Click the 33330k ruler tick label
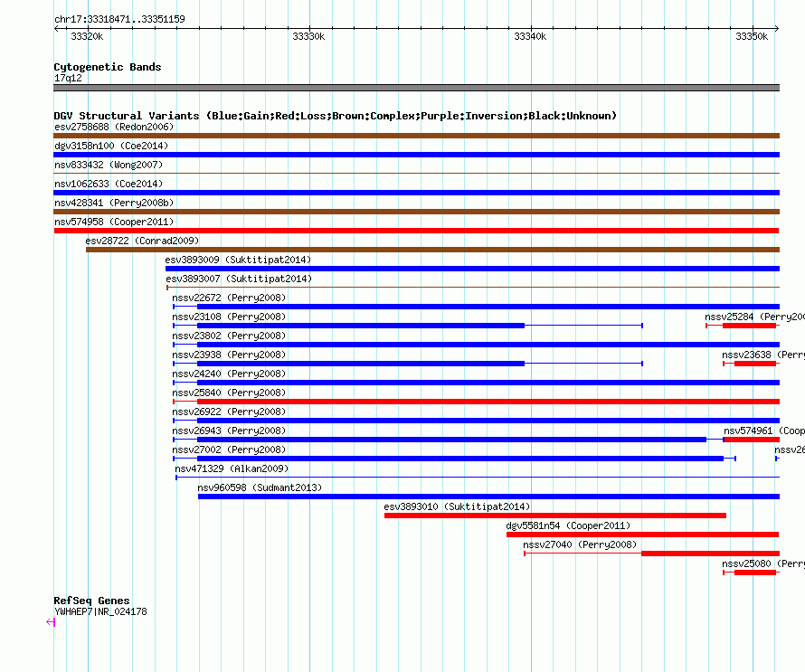The width and height of the screenshot is (805, 672). coord(308,36)
